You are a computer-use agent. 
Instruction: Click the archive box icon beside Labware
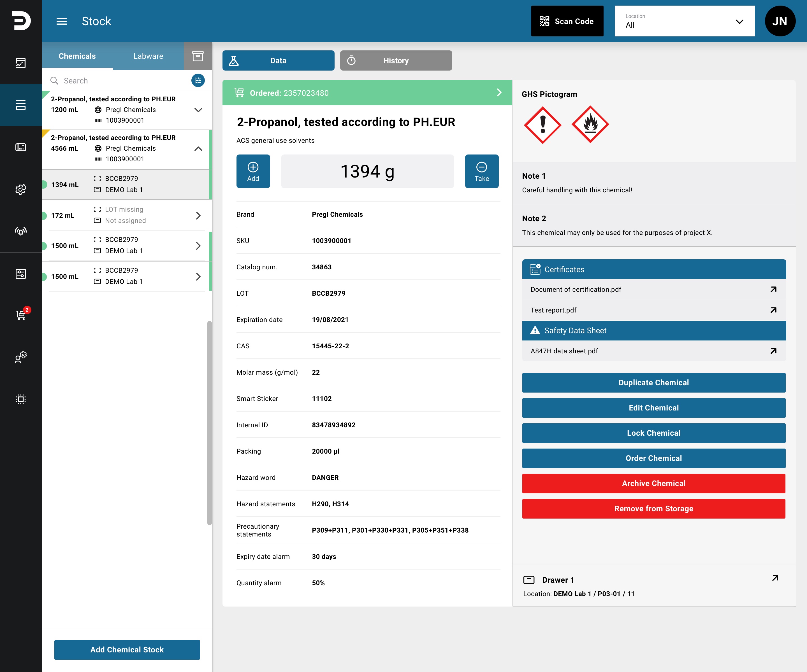(x=198, y=56)
